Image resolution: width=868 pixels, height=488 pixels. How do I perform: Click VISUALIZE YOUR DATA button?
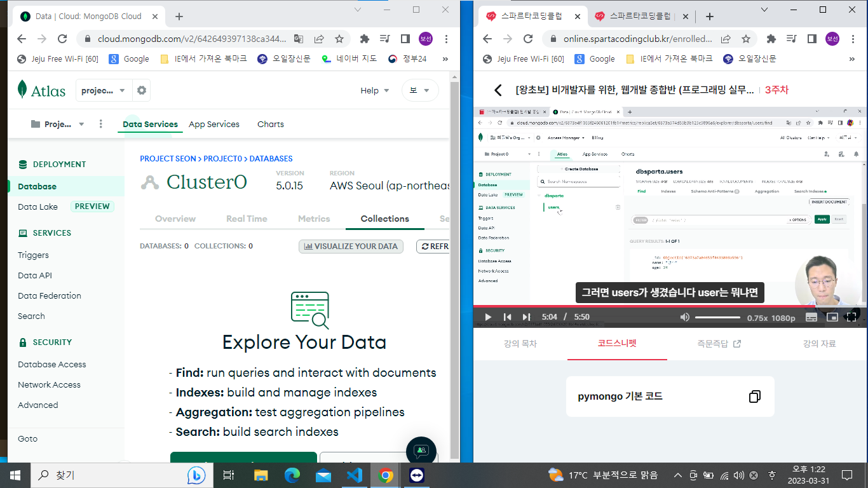(x=351, y=246)
